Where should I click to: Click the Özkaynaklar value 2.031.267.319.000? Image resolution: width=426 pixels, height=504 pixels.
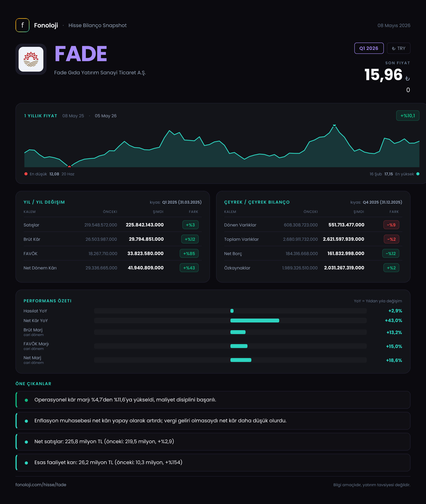click(344, 268)
